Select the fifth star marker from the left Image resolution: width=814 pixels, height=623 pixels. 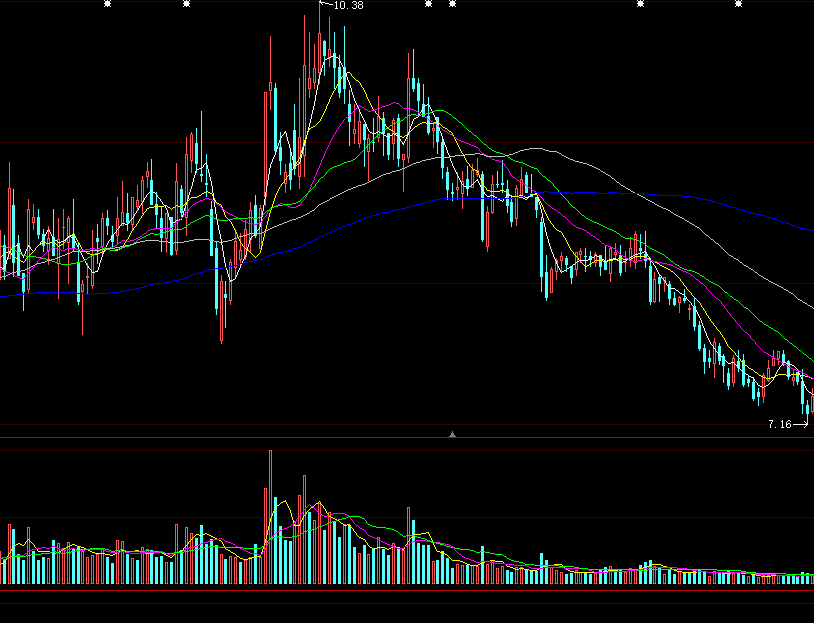(641, 4)
